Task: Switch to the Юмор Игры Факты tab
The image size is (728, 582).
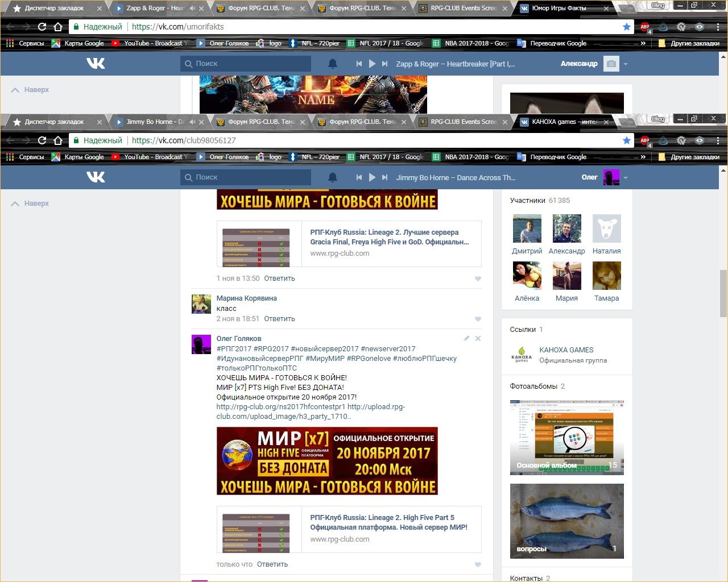Action: [563, 9]
